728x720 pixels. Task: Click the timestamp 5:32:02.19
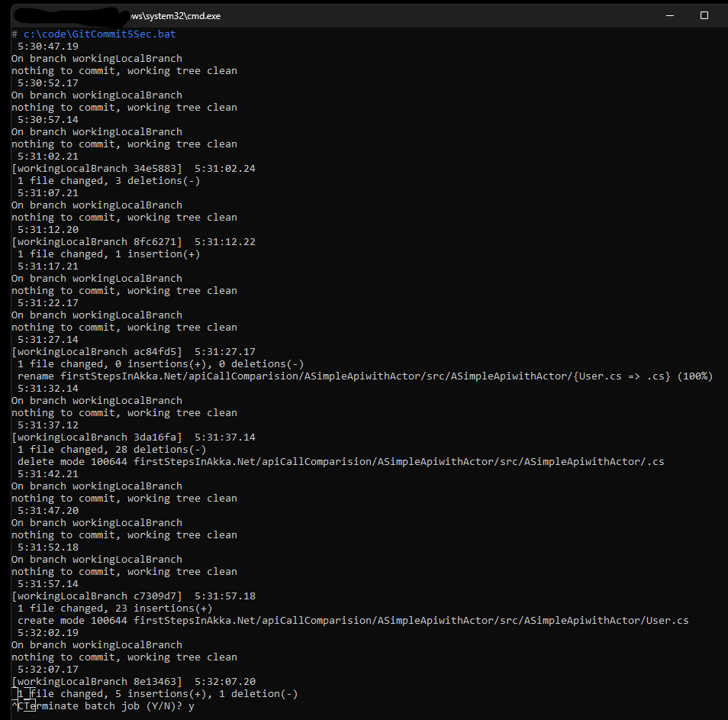pyautogui.click(x=48, y=633)
